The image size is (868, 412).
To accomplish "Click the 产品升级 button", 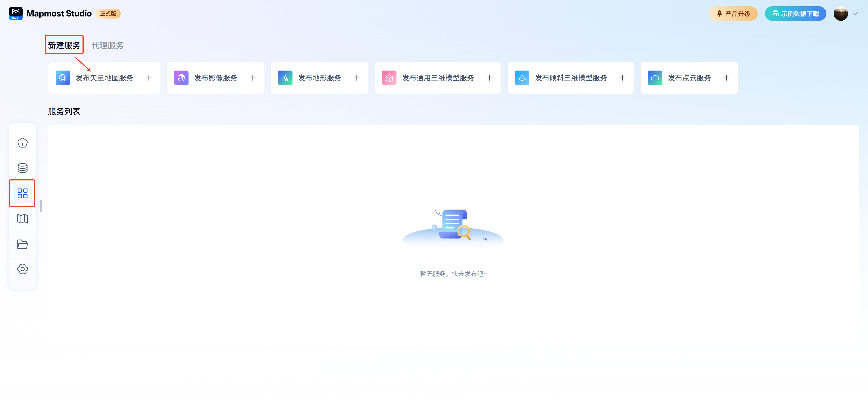I will click(x=733, y=14).
